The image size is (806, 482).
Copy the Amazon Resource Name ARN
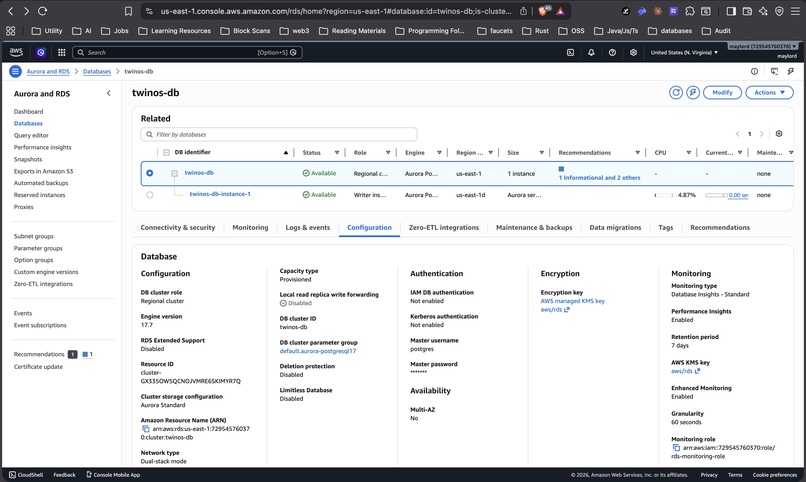pyautogui.click(x=145, y=429)
